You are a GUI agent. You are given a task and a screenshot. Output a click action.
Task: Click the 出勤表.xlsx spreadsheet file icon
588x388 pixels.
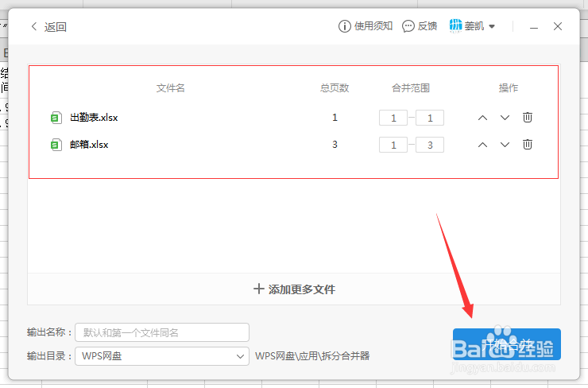(56, 118)
